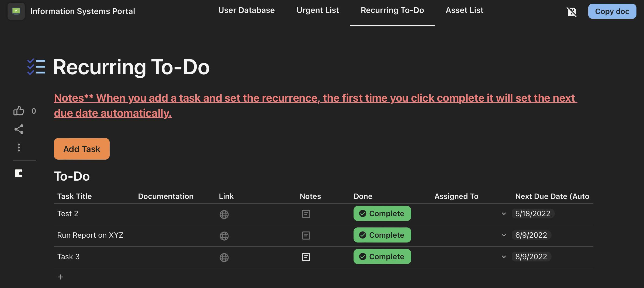This screenshot has width=644, height=288.
Task: Open the globe link icon for Run Report on XYZ
Action: (x=224, y=236)
